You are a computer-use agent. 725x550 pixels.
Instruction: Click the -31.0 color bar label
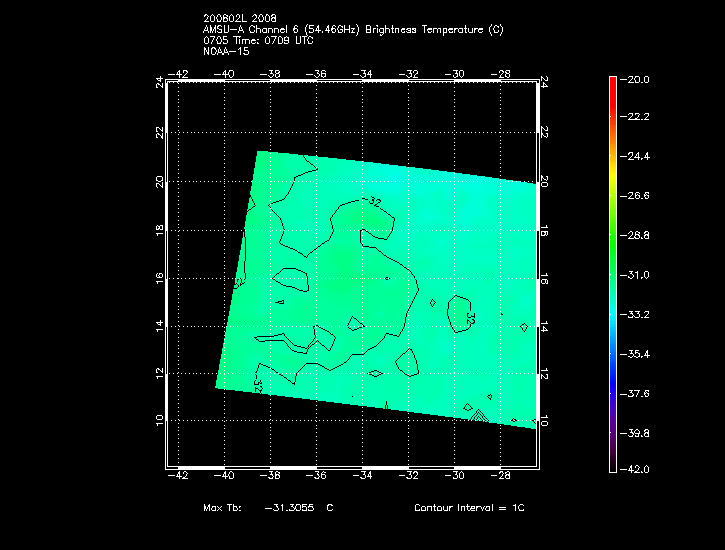pyautogui.click(x=637, y=274)
